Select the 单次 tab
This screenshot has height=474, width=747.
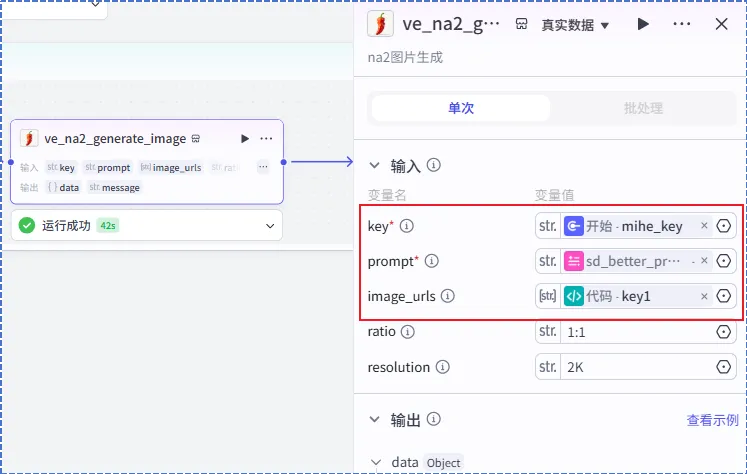point(461,108)
